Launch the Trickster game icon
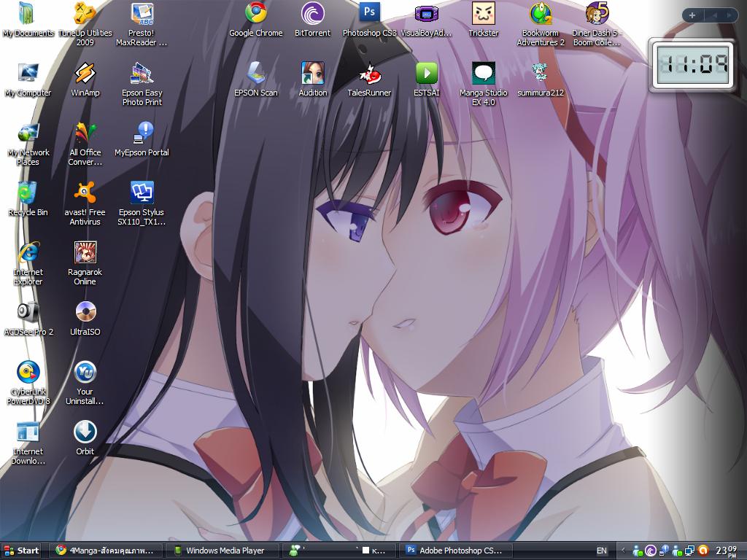747x560 pixels. click(484, 20)
